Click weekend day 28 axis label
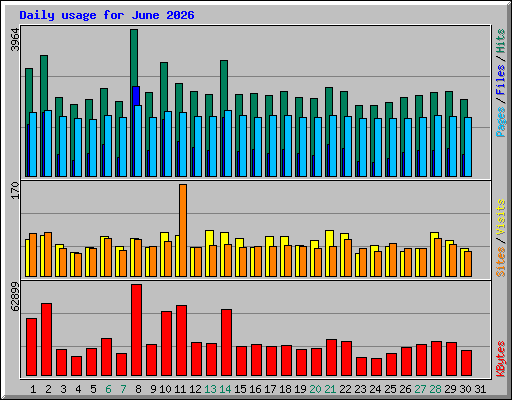 435,389
